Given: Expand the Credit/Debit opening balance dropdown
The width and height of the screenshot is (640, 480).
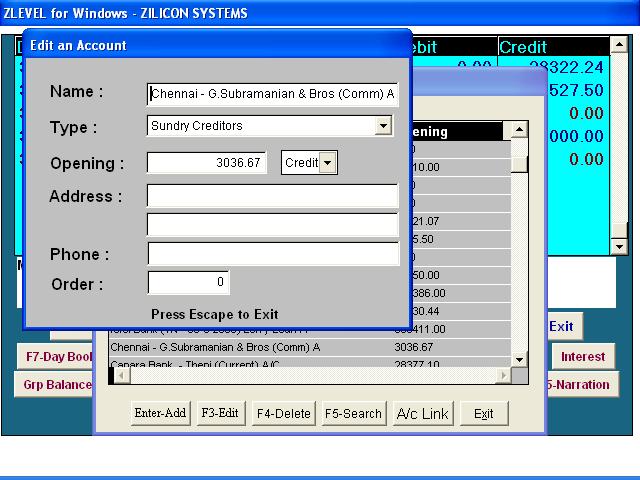Looking at the screenshot, I should pos(327,163).
